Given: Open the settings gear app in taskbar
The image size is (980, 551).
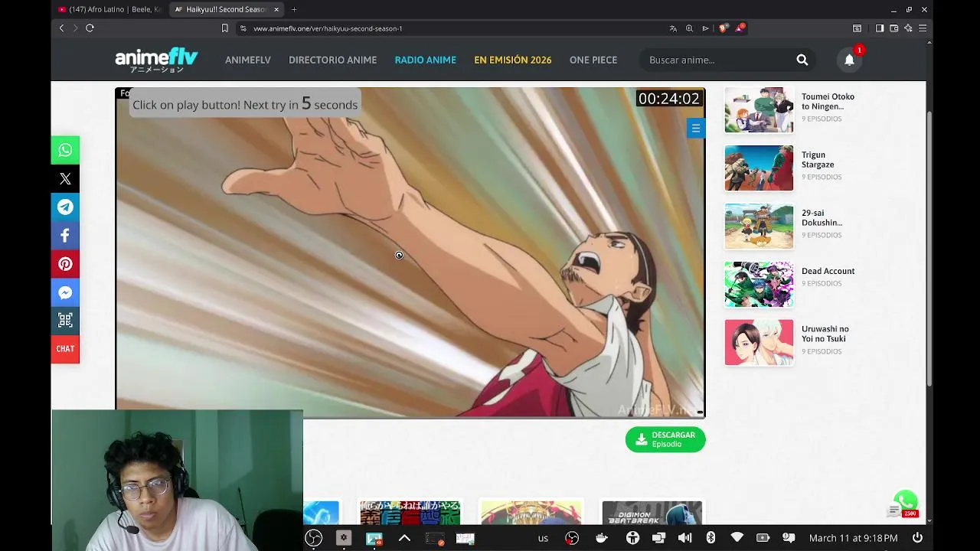Looking at the screenshot, I should [344, 538].
